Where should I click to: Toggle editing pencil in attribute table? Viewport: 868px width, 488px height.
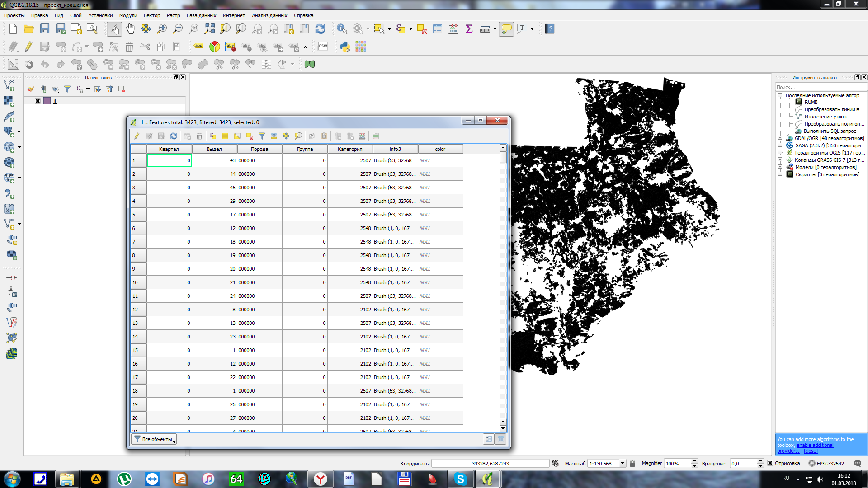(x=137, y=136)
